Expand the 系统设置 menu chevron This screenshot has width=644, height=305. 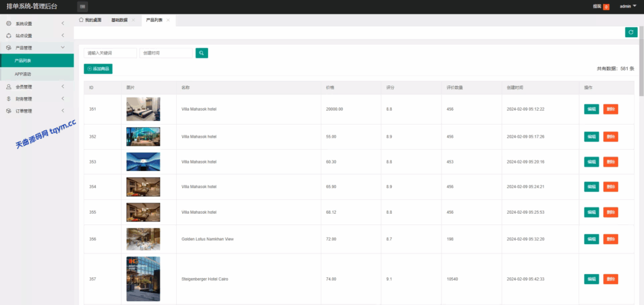point(63,23)
